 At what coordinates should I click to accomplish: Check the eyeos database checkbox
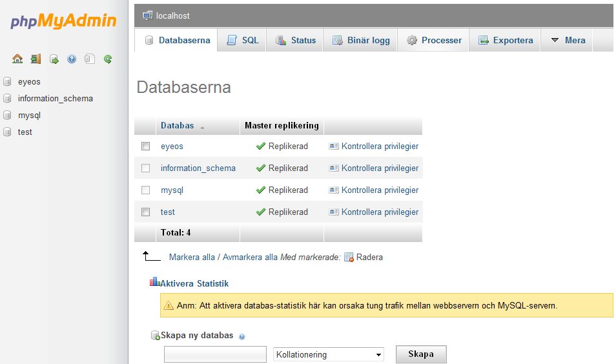pos(145,147)
